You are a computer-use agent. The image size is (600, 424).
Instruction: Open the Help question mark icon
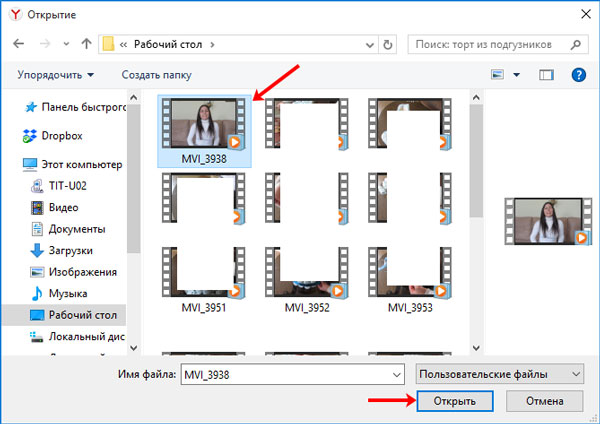tap(577, 75)
